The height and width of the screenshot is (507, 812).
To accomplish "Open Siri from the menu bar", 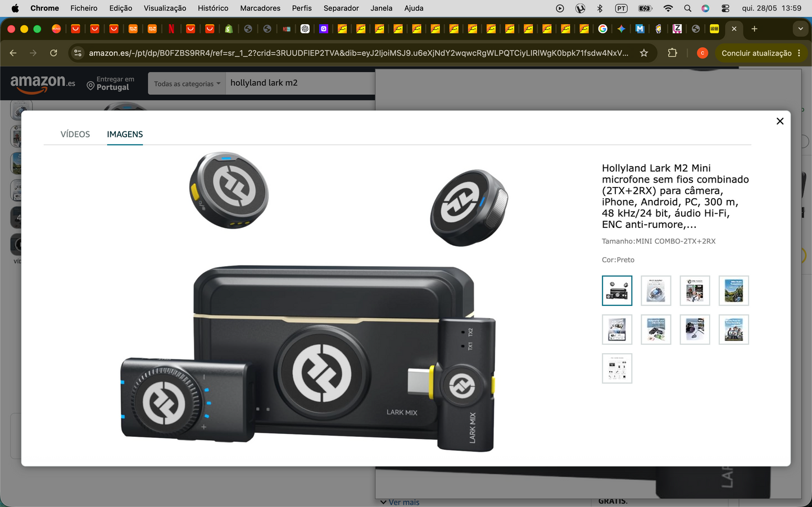I will [x=705, y=8].
